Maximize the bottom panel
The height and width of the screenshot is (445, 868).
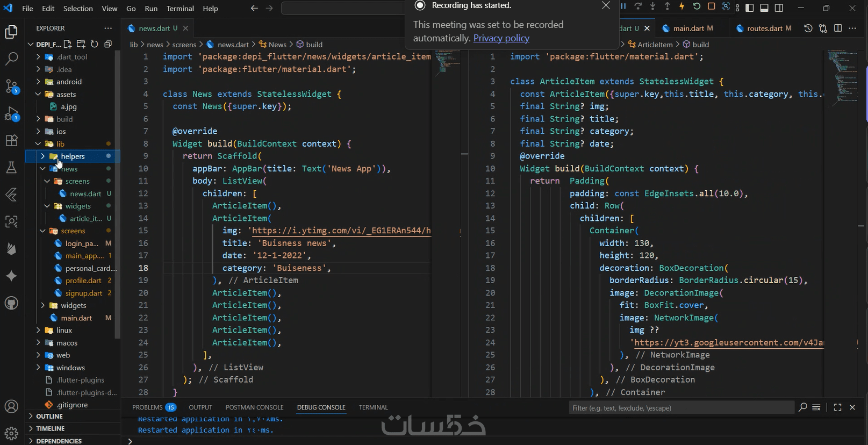click(x=837, y=407)
